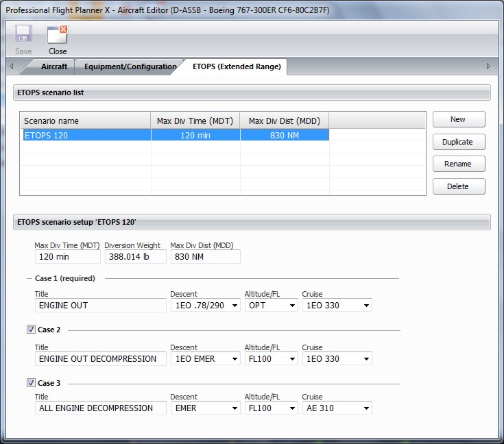Rename the selected scenario

pos(459,164)
